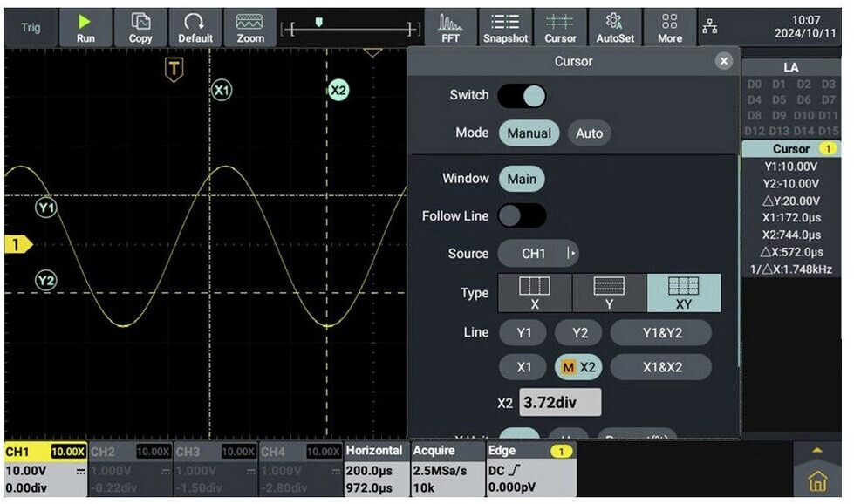854x504 pixels.
Task: Take a Snapshot of measurements
Action: pos(505,28)
